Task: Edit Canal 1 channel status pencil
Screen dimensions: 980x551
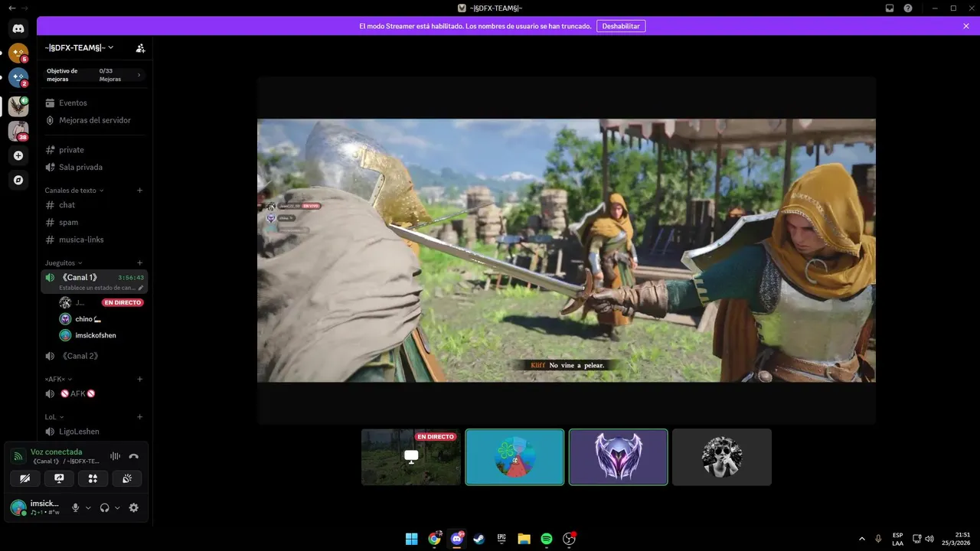Action: (140, 289)
